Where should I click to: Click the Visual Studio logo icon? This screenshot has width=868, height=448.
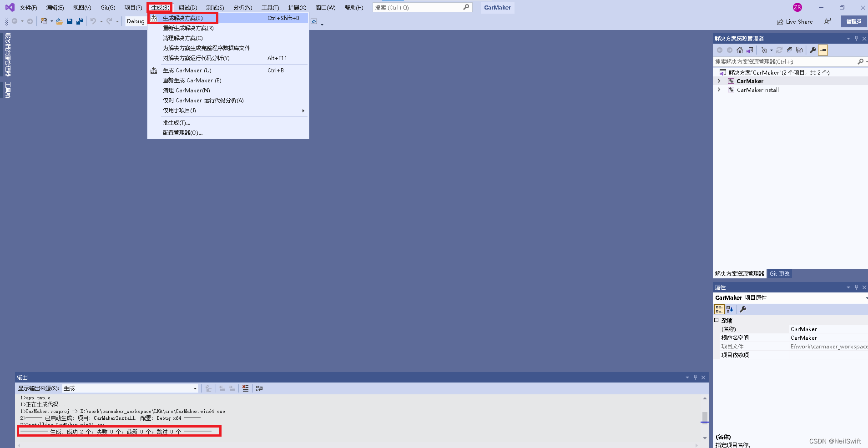10,7
